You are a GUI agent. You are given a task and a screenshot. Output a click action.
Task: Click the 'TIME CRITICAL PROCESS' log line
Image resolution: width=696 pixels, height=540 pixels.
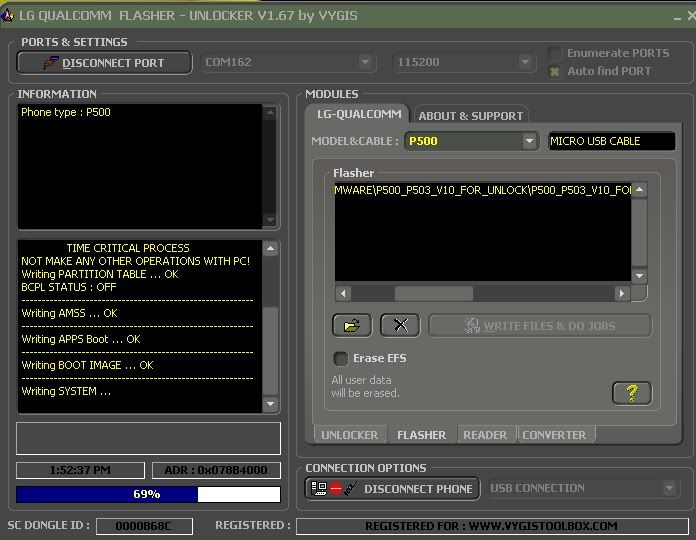[128, 248]
